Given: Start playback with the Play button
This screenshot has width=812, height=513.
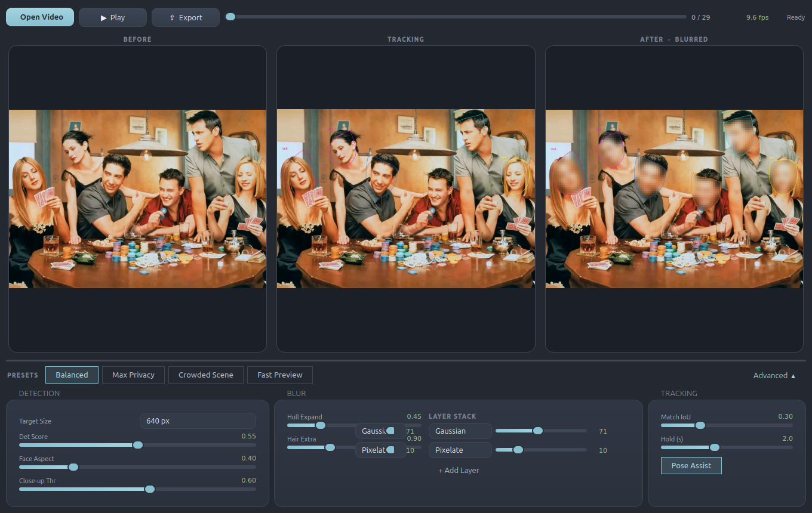Looking at the screenshot, I should (x=113, y=17).
